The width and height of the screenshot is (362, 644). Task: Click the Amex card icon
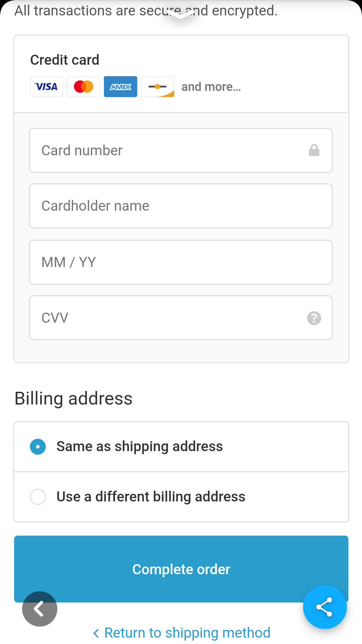[121, 87]
